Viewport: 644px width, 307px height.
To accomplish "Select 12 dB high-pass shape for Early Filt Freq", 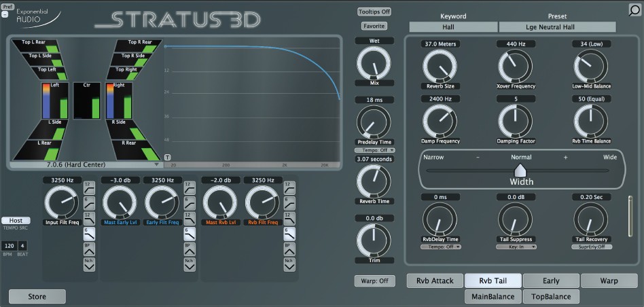I will 190,188.
